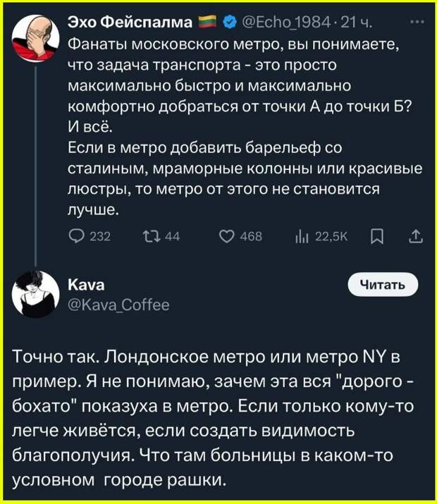Click the @Echo_1984 handle
This screenshot has height=504, width=437.
(x=287, y=23)
